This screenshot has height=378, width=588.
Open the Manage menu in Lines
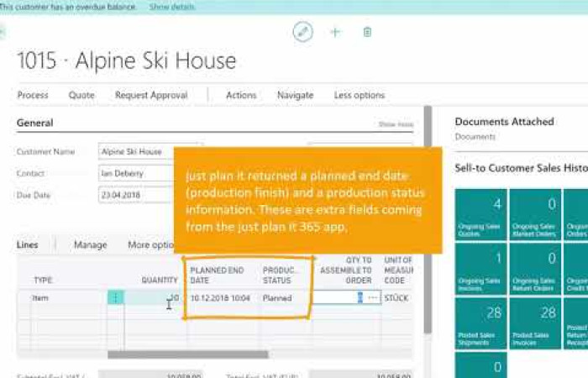pyautogui.click(x=91, y=245)
